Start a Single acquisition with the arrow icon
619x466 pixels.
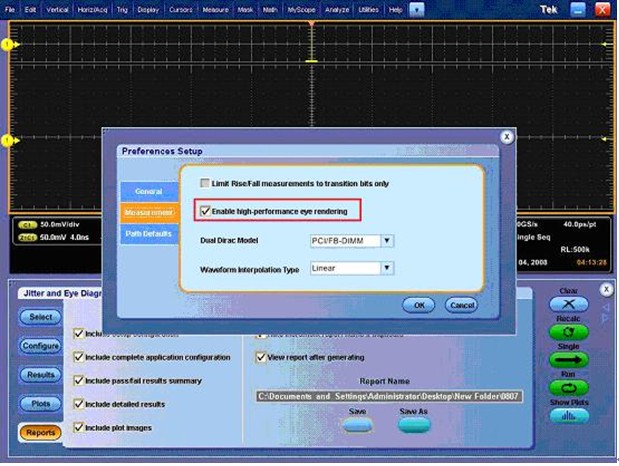569,360
